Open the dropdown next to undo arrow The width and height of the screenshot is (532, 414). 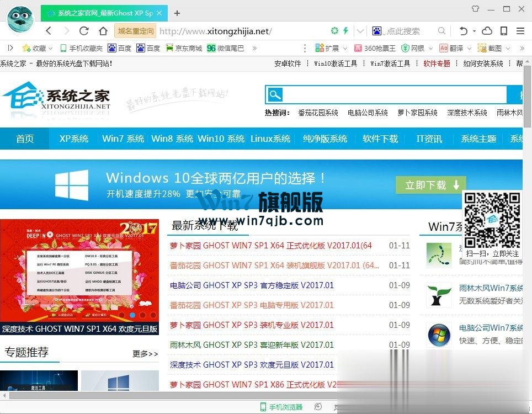tap(474, 31)
